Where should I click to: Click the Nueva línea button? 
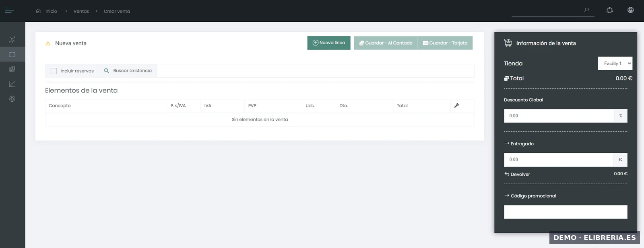[329, 43]
